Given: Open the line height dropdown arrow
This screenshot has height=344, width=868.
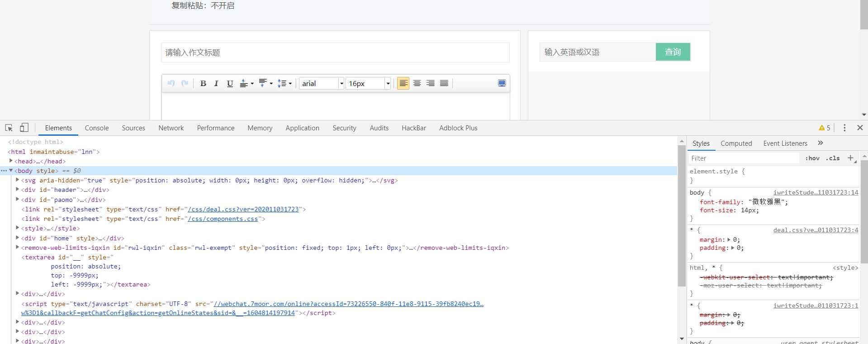Looking at the screenshot, I should click(290, 84).
